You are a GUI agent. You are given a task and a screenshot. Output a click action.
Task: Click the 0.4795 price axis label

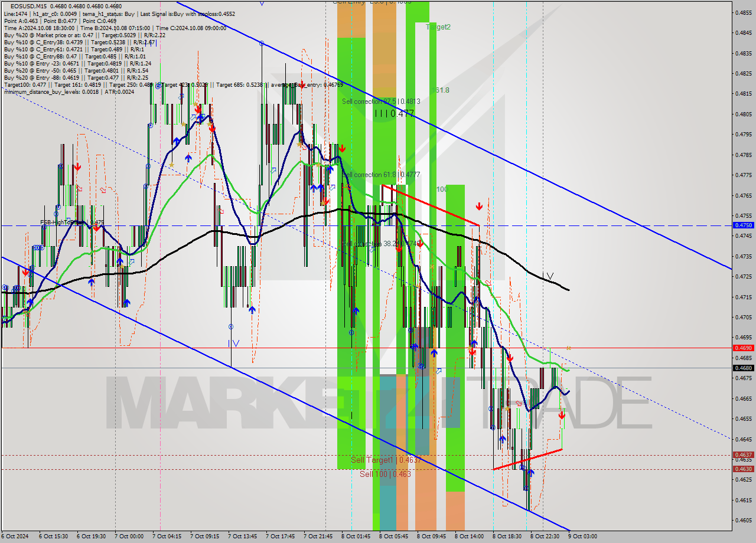click(x=744, y=135)
